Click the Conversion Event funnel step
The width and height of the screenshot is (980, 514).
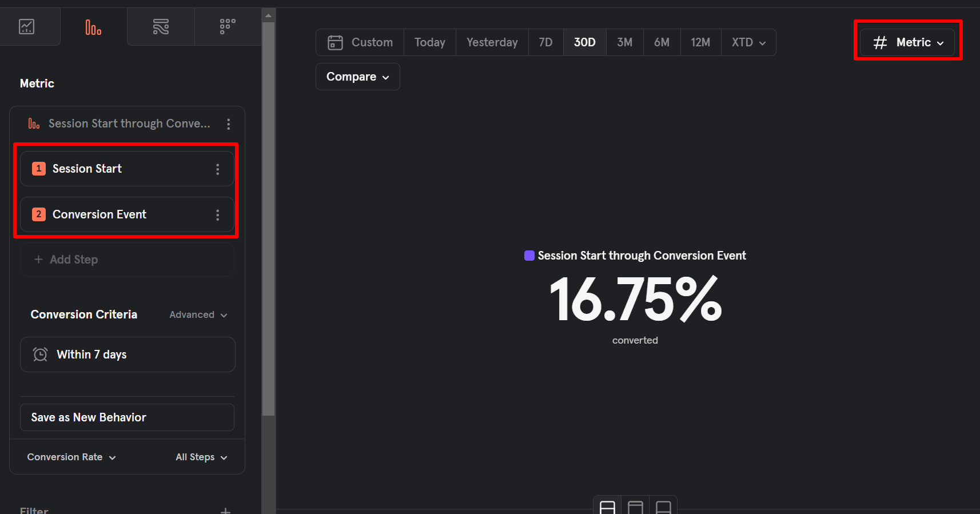click(127, 214)
